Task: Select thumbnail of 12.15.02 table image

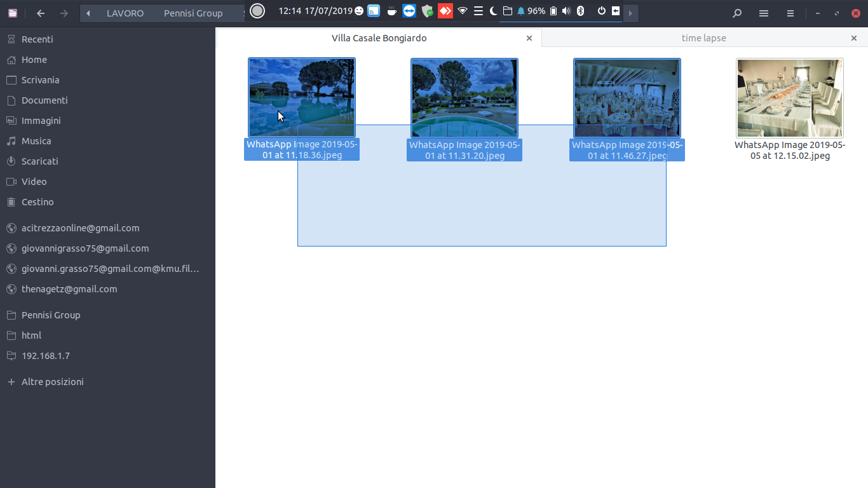Action: (790, 98)
